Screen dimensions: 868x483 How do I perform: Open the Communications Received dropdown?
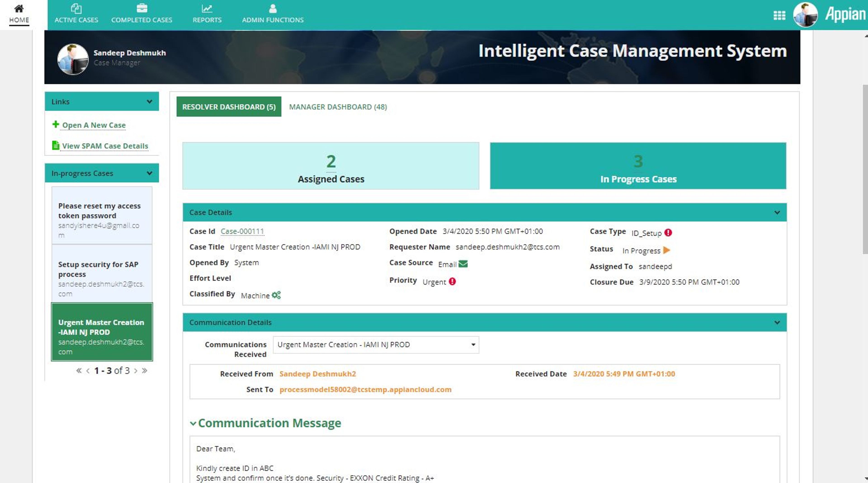(376, 345)
